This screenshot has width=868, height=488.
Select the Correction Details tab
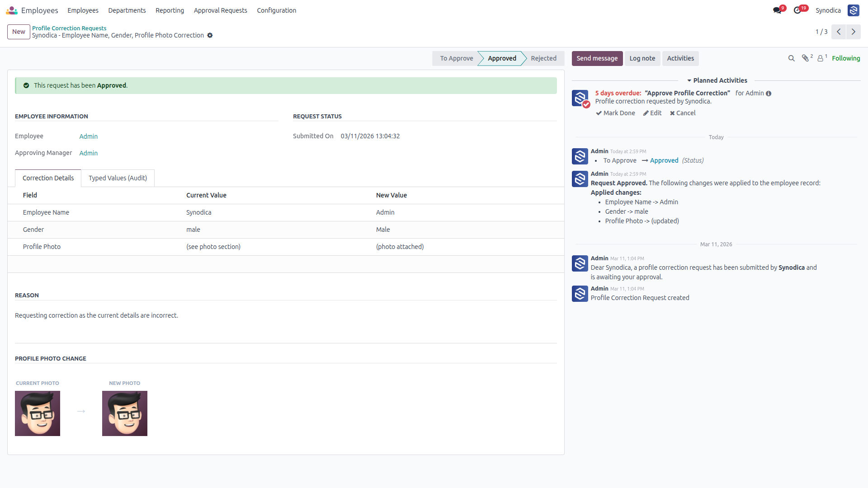48,178
